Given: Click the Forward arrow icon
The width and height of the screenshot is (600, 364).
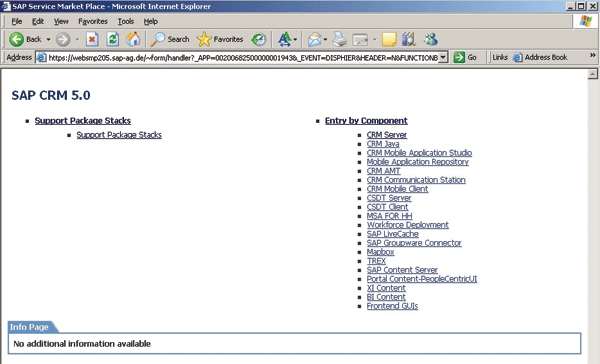Looking at the screenshot, I should click(63, 39).
